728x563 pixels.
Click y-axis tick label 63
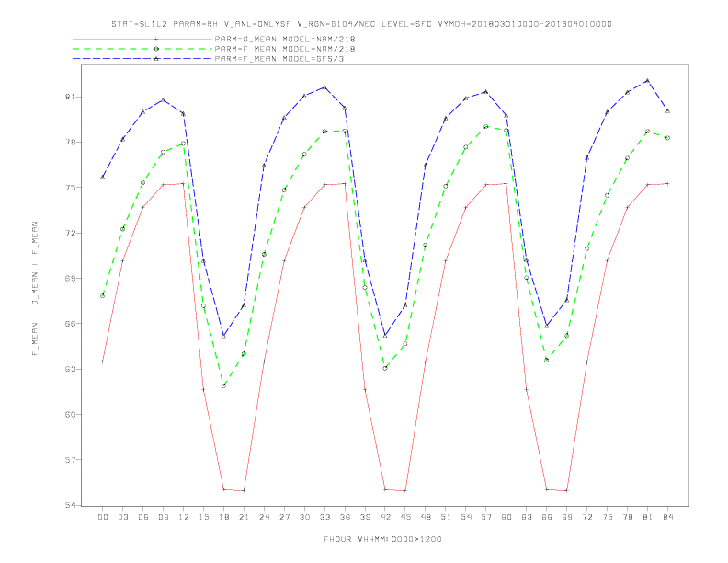click(70, 369)
